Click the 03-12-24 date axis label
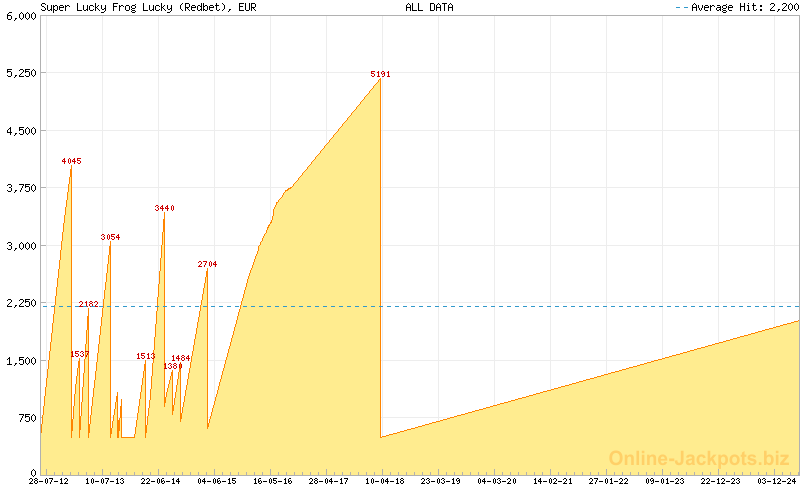 (776, 481)
